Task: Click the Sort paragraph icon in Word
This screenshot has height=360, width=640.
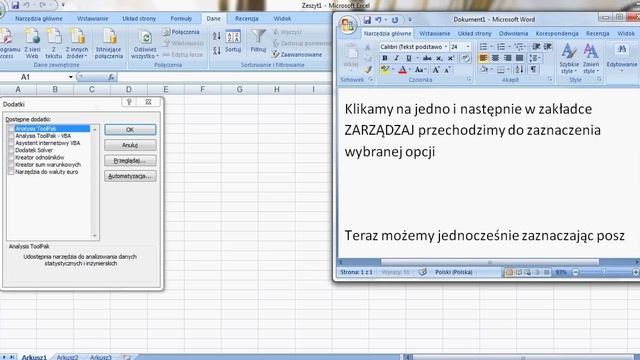Action: pos(519,69)
